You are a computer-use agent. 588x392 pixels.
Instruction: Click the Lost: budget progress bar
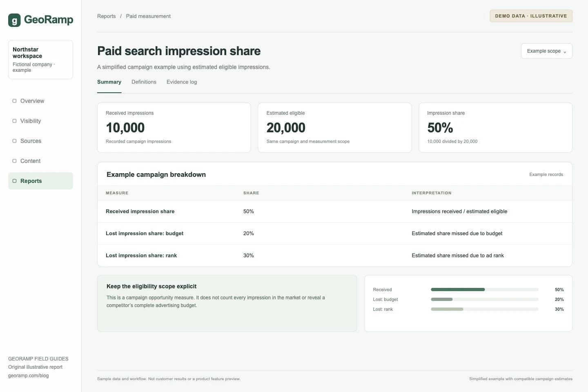[484, 299]
